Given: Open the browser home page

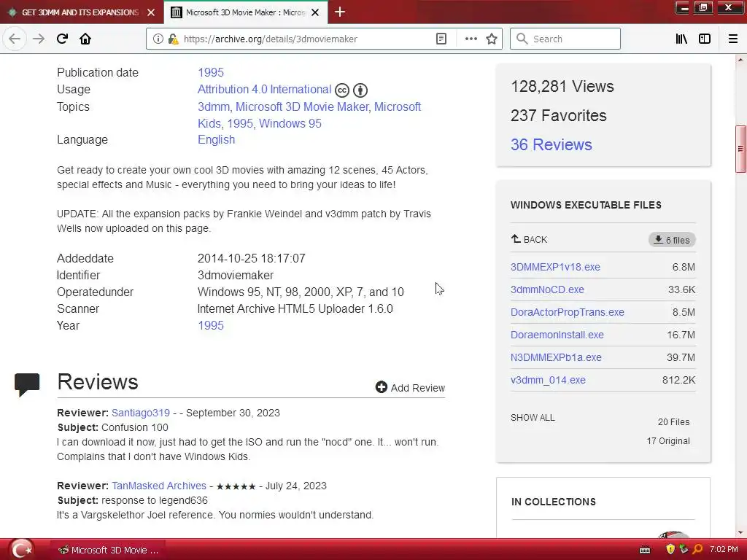Looking at the screenshot, I should click(85, 39).
